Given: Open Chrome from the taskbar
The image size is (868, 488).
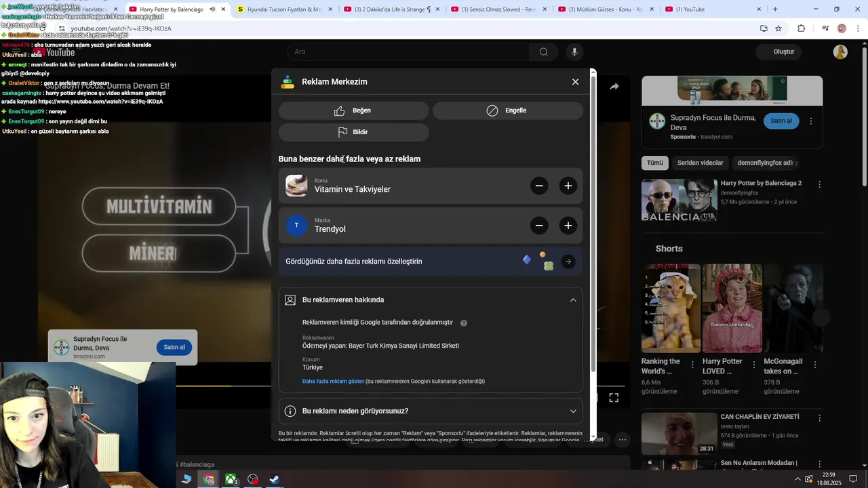Looking at the screenshot, I should coord(209,479).
